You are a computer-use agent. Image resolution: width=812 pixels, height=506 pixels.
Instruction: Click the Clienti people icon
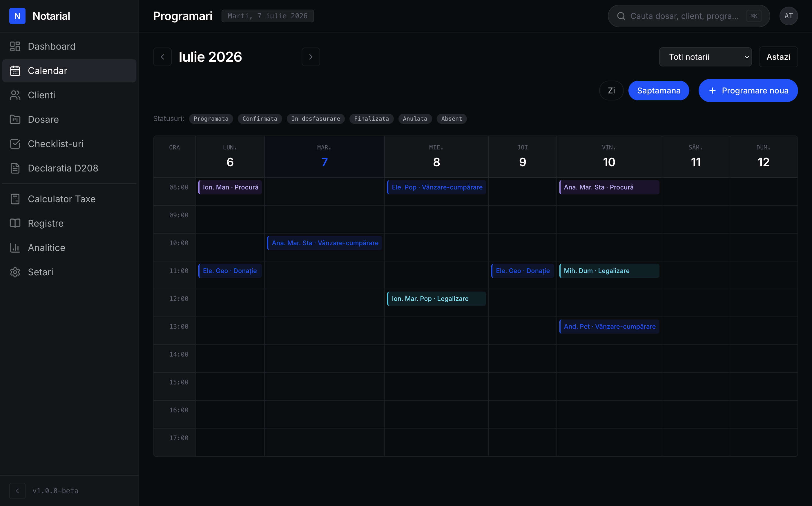(15, 95)
